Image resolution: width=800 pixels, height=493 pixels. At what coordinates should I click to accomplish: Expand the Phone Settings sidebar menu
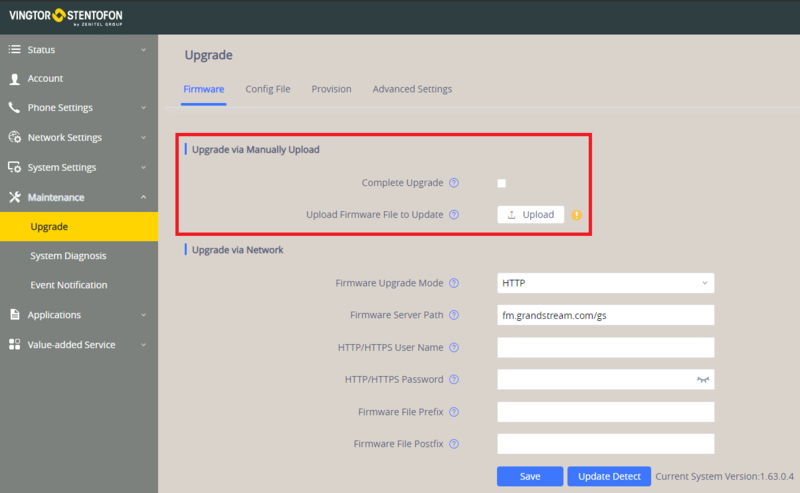coord(79,108)
